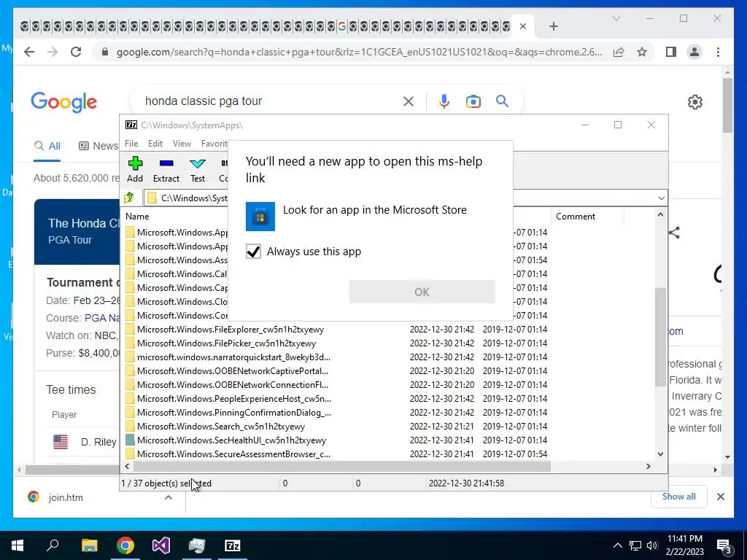
Task: Open the 7-Zip View menu
Action: [x=182, y=144]
